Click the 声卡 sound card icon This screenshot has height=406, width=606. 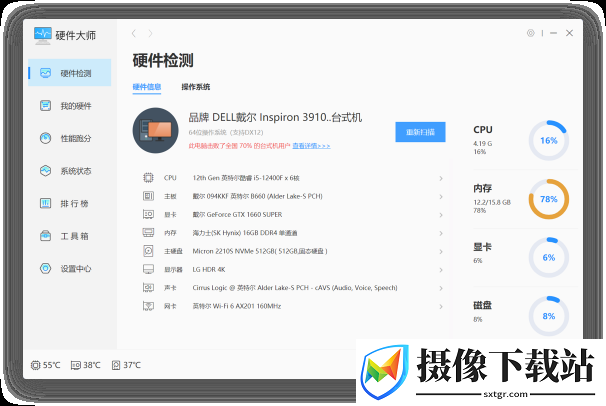[x=148, y=287]
